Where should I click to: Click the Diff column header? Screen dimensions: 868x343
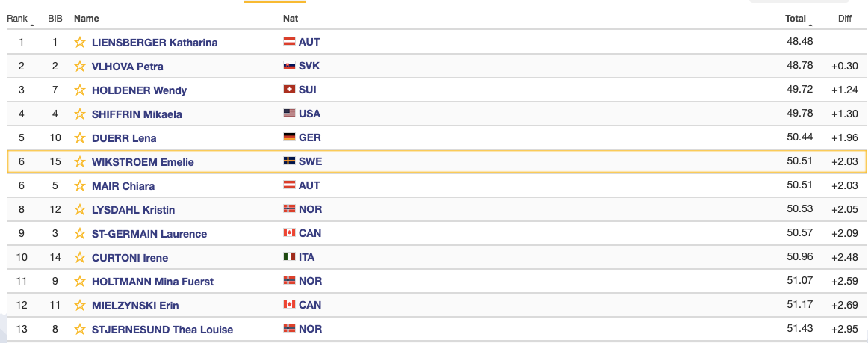(845, 19)
